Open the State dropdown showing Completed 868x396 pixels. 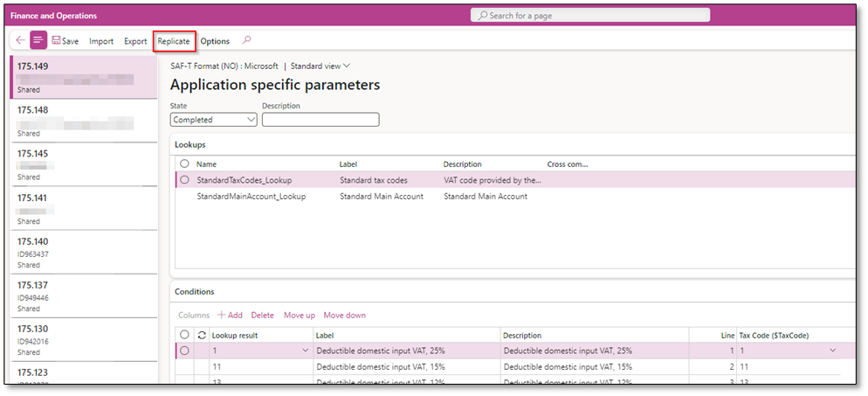(x=213, y=120)
